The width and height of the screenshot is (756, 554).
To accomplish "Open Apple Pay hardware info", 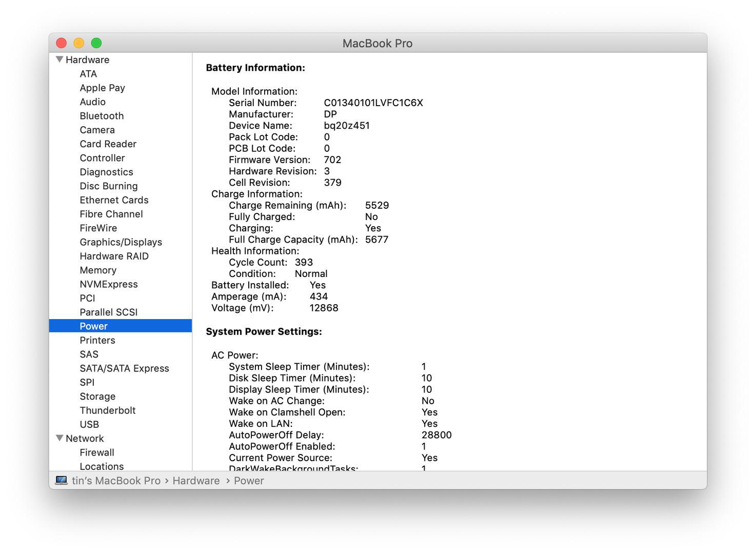I will 102,88.
